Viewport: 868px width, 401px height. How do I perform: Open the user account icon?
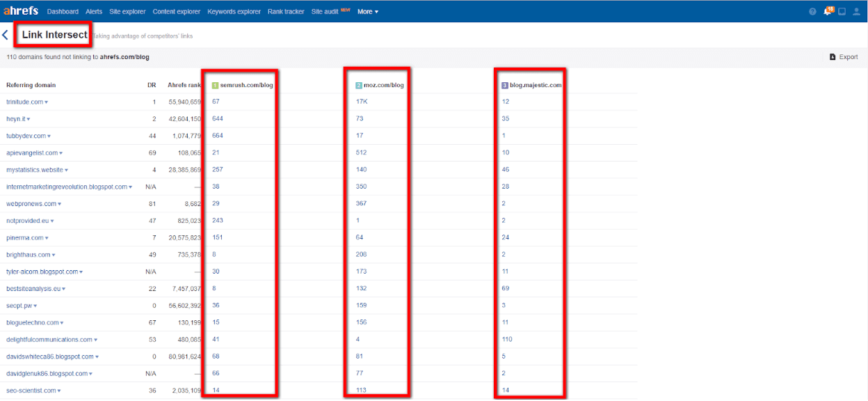(857, 12)
